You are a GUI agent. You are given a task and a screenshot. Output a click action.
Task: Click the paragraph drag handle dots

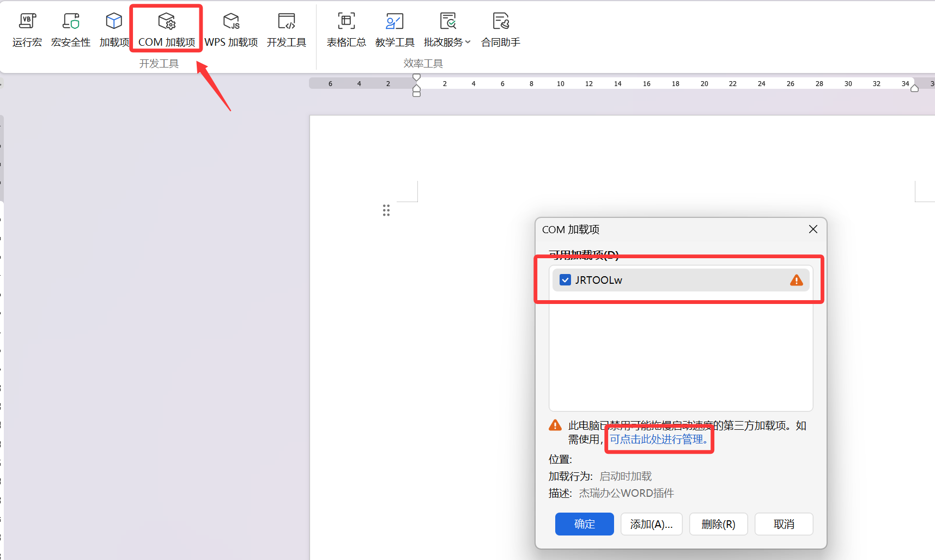(x=386, y=210)
